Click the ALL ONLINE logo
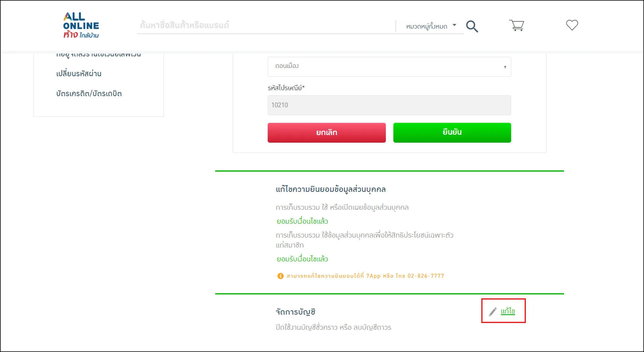The image size is (644, 352). click(x=81, y=25)
